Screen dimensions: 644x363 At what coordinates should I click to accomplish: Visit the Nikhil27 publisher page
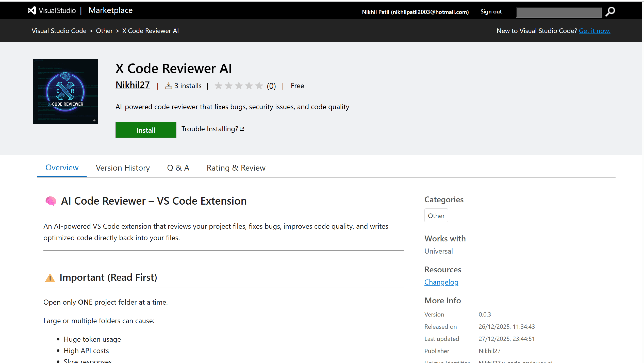pos(132,85)
